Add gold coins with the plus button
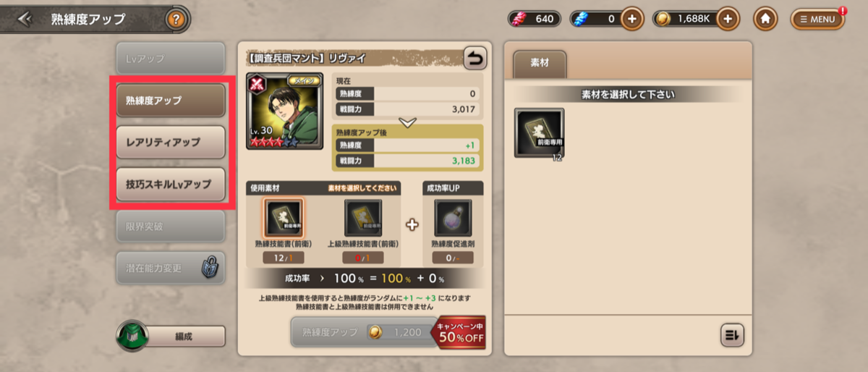 tap(728, 19)
